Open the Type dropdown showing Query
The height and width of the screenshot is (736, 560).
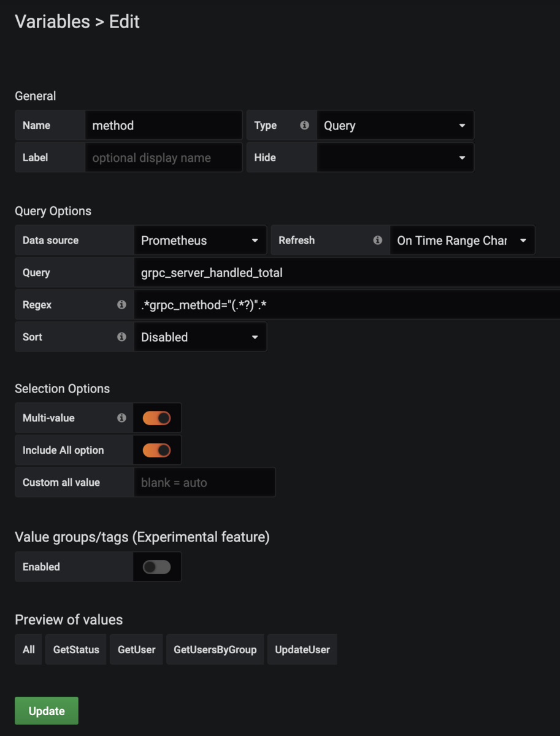(x=394, y=126)
